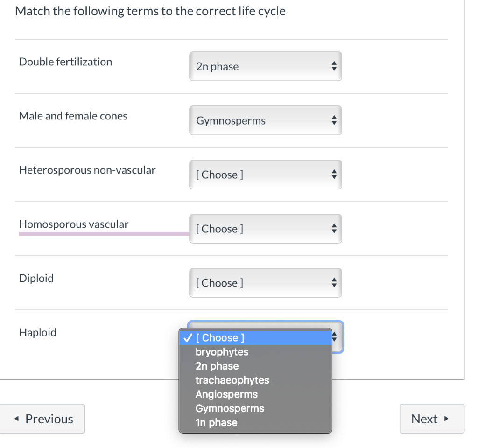Go to the Next question

432,419
